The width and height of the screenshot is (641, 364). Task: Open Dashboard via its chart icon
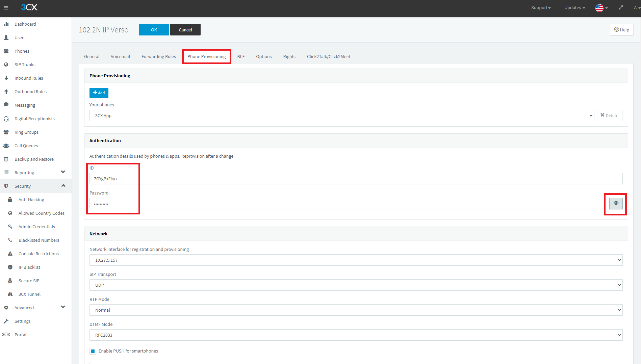pyautogui.click(x=6, y=24)
